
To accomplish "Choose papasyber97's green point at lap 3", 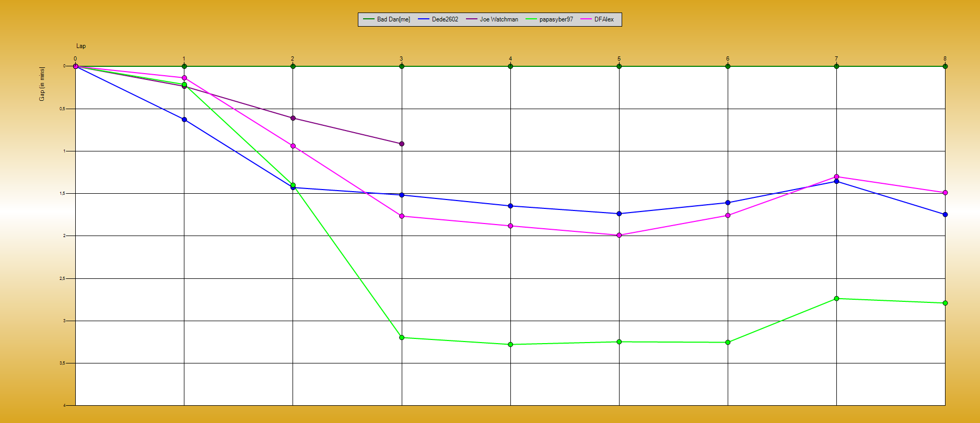I will pos(402,337).
